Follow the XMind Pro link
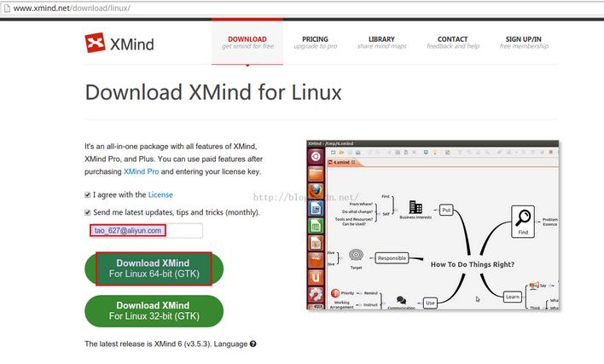 (141, 171)
